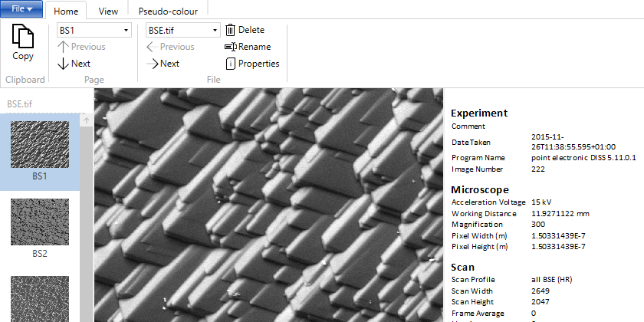Click the Delete trash bin icon
644x322 pixels.
pyautogui.click(x=230, y=30)
